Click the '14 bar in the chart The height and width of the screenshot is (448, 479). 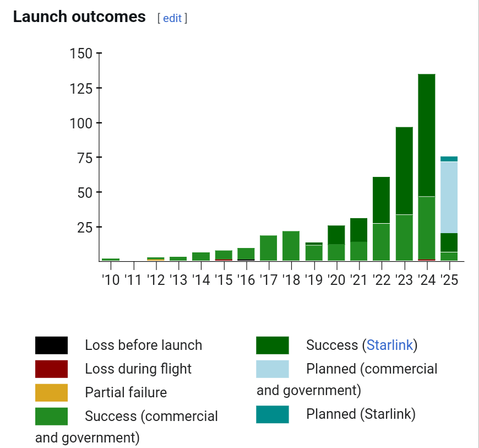click(x=201, y=257)
